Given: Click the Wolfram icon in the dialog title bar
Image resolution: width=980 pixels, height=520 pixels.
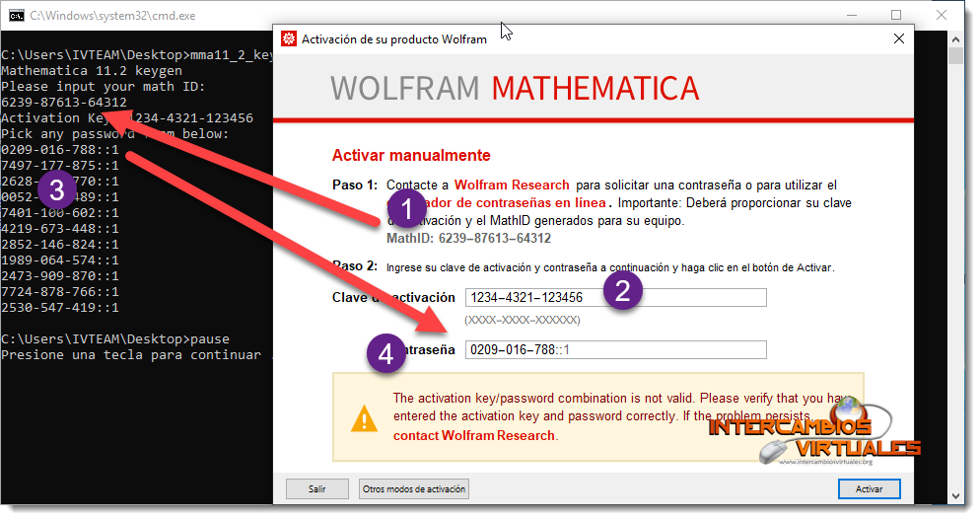Looking at the screenshot, I should pos(288,38).
